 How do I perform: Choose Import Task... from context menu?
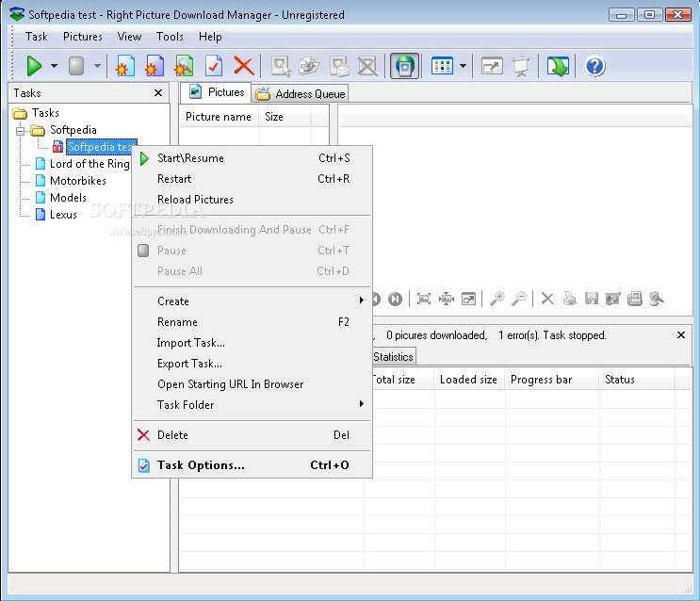click(252, 343)
